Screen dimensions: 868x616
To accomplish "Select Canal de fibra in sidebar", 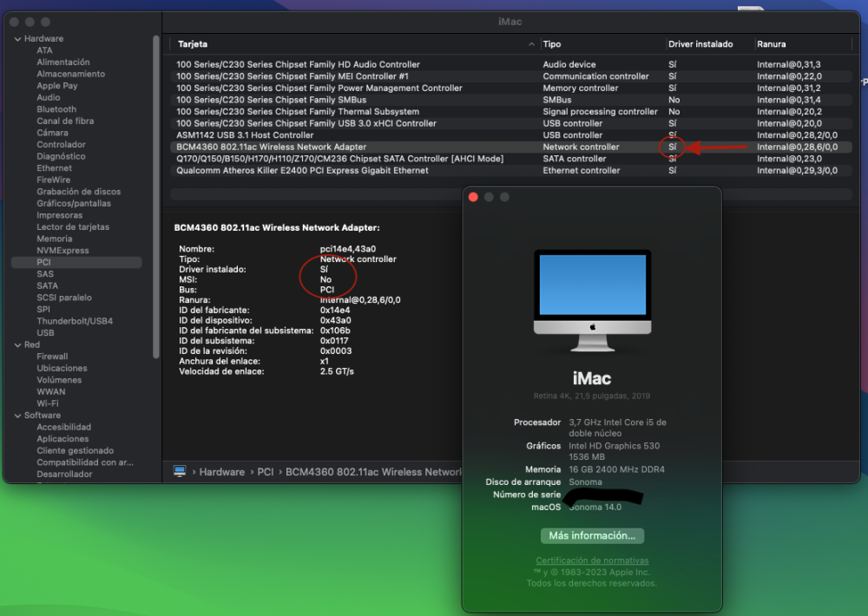I will tap(65, 121).
